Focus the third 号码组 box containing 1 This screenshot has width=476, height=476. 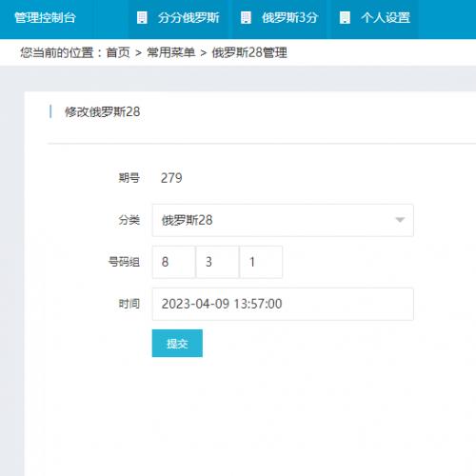point(261,262)
